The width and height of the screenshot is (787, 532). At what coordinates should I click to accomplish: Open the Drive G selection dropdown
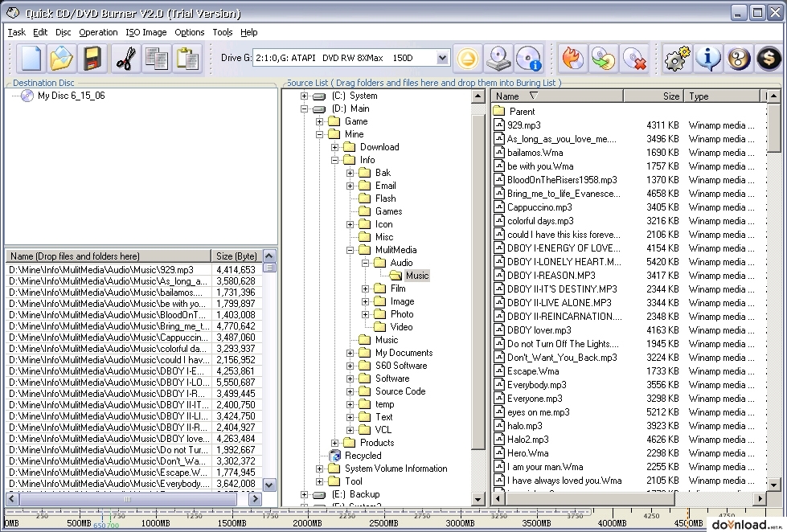click(441, 58)
